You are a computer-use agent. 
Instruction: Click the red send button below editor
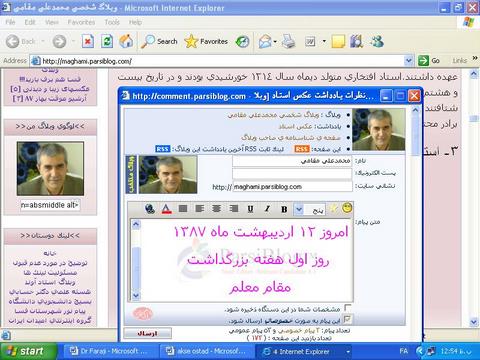147,333
